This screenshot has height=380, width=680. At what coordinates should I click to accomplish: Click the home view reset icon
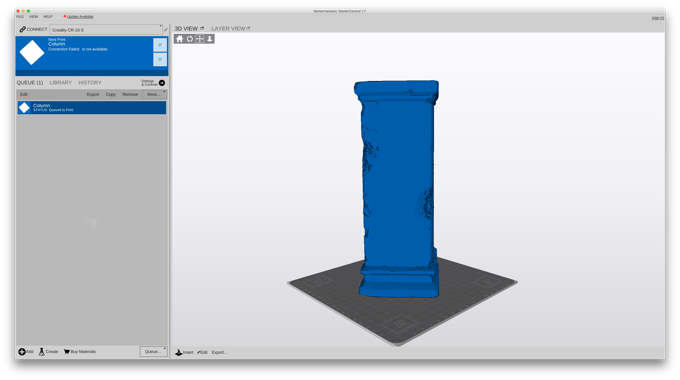(x=179, y=39)
